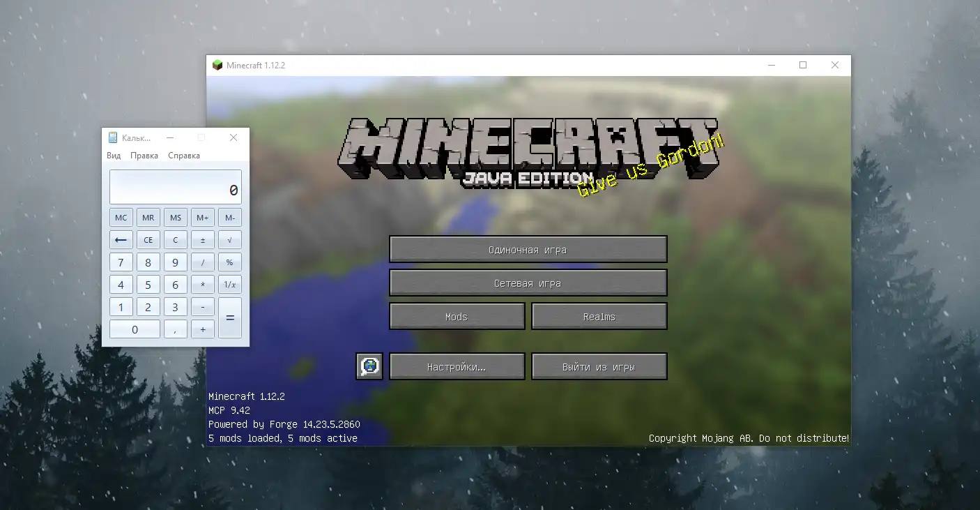Click digit 2 on the Calculator
Viewport: 980px width, 510px height.
(x=148, y=307)
